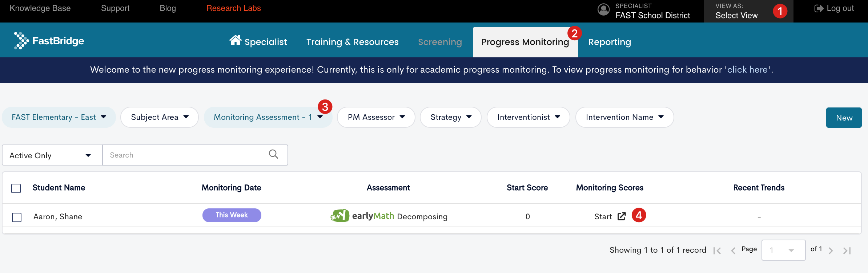Expand the Intervention Name filter
This screenshot has width=868, height=273.
tap(624, 117)
